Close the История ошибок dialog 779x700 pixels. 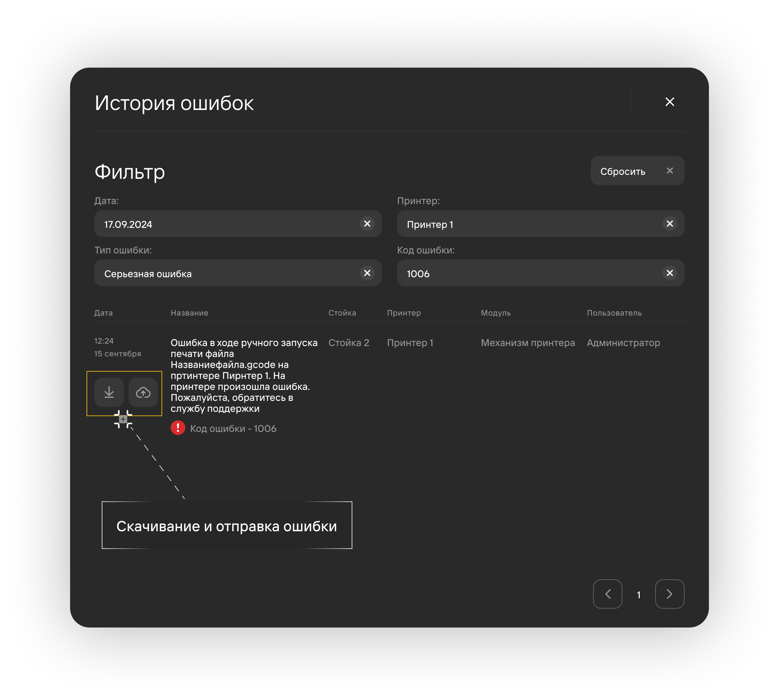point(670,102)
